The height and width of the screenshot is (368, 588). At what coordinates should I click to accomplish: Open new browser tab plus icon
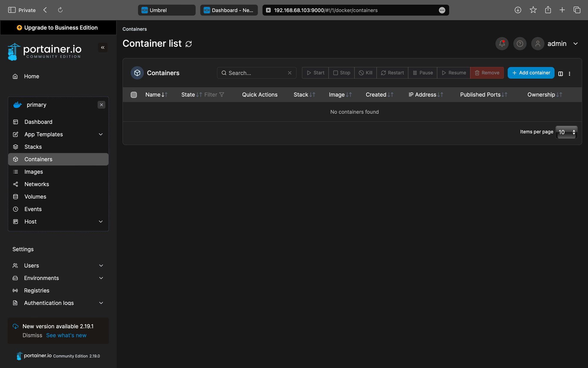click(x=562, y=10)
